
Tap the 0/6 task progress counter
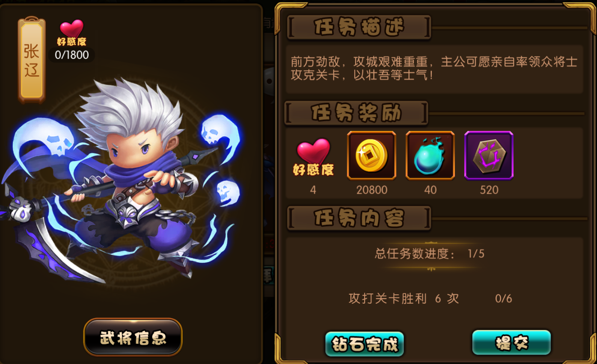point(503,299)
